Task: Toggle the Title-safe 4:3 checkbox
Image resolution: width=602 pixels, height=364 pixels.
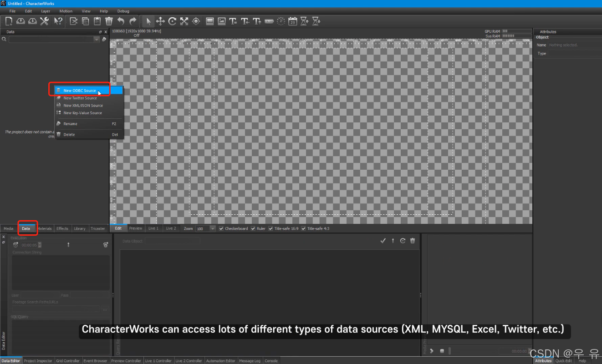Action: pyautogui.click(x=303, y=228)
